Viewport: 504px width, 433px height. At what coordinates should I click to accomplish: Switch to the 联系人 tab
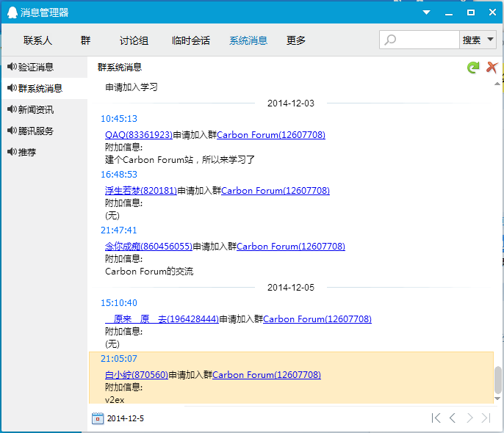[37, 40]
